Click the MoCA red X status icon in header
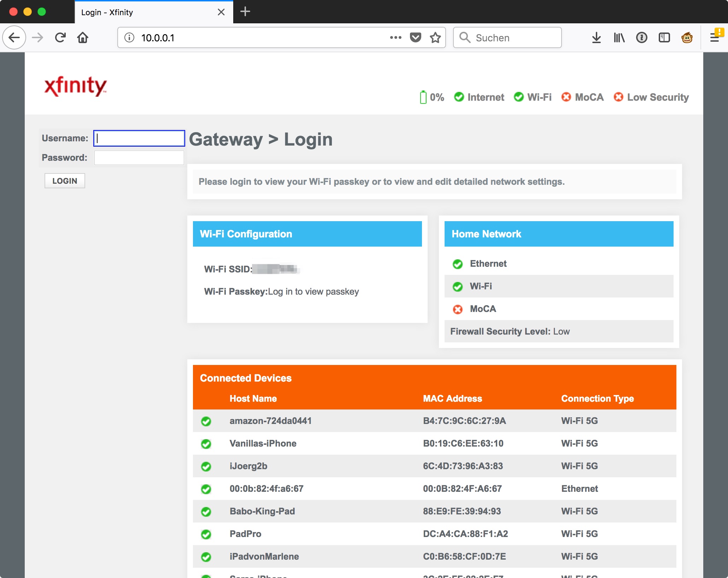 click(x=566, y=97)
